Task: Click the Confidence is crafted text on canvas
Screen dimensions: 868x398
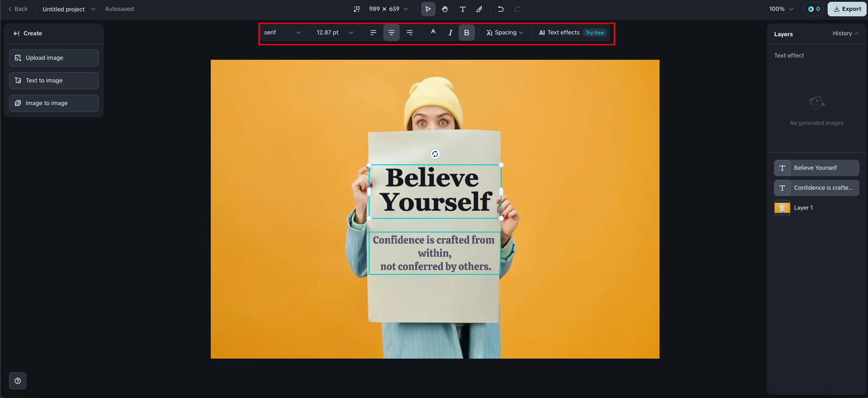Action: pos(435,253)
